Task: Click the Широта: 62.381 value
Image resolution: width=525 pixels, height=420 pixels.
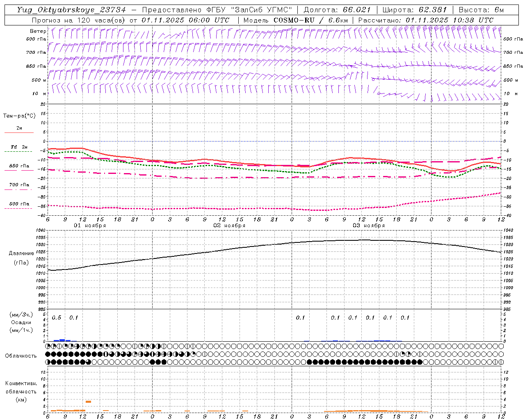Action: tap(414, 10)
